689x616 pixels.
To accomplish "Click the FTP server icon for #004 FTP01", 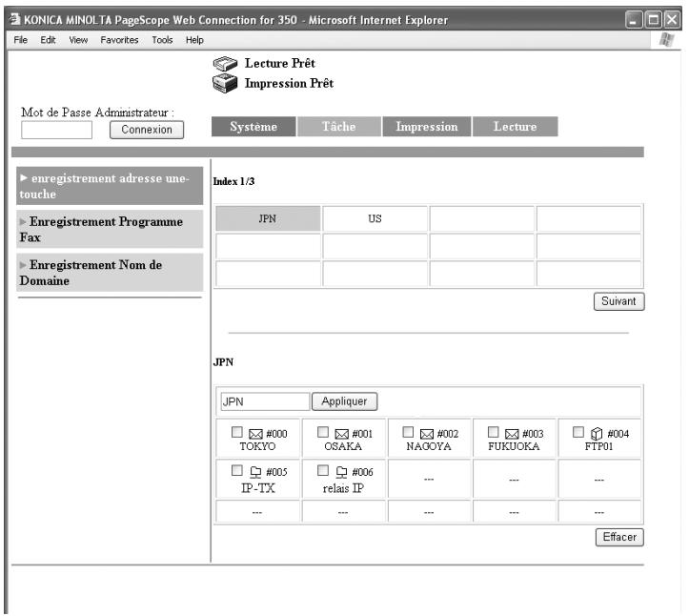I will pyautogui.click(x=597, y=434).
